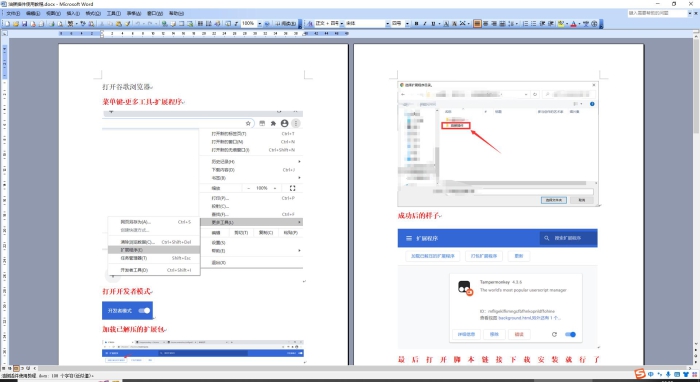This screenshot has height=382, width=700.
Task: Open the View menu
Action: coord(53,13)
